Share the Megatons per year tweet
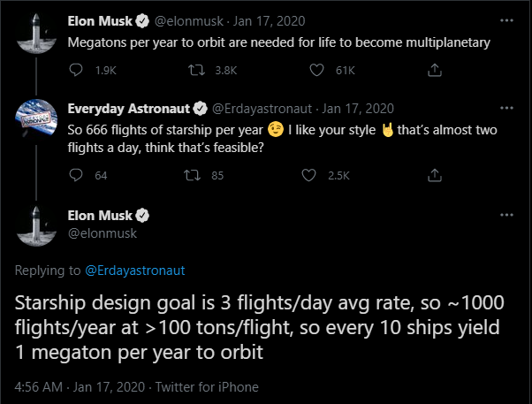 434,69
